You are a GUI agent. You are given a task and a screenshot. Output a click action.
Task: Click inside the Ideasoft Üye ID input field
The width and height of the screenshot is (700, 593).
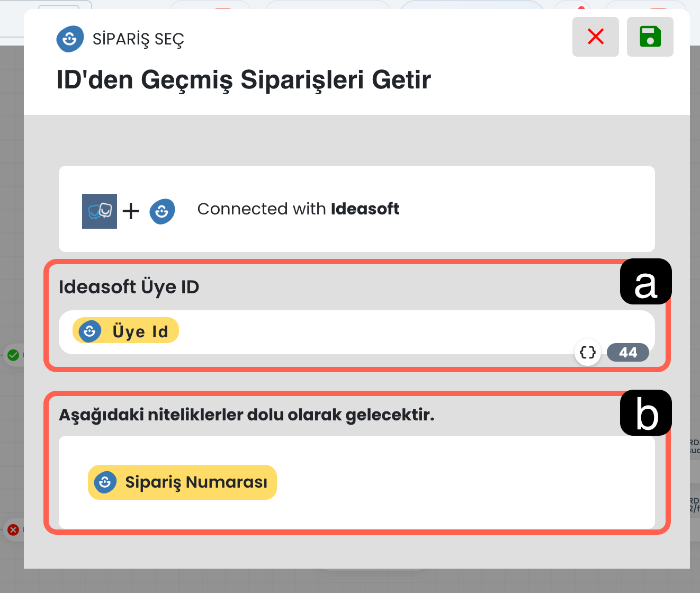coord(371,331)
